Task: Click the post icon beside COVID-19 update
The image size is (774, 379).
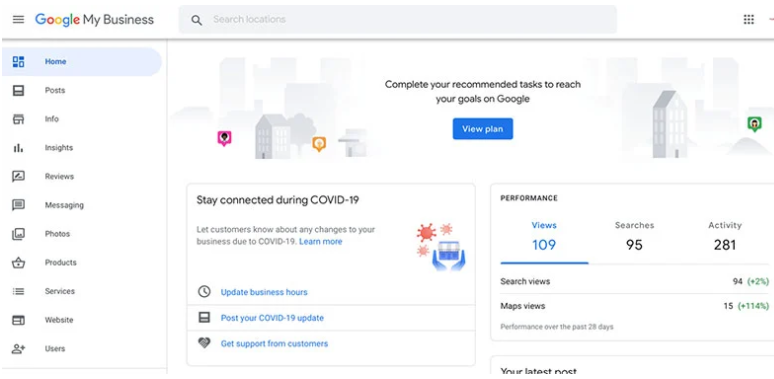Action: point(204,317)
